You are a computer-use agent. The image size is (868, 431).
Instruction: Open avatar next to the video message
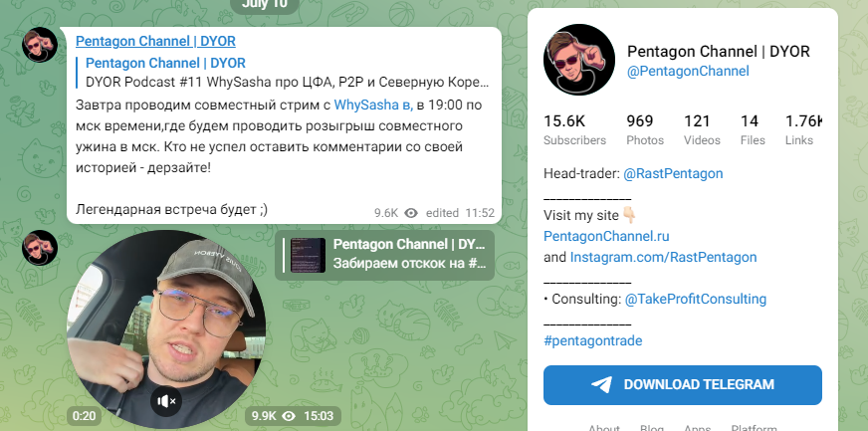(40, 248)
